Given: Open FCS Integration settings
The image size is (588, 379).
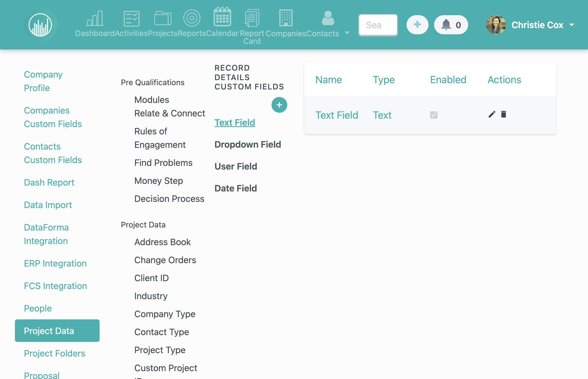Looking at the screenshot, I should pyautogui.click(x=55, y=286).
